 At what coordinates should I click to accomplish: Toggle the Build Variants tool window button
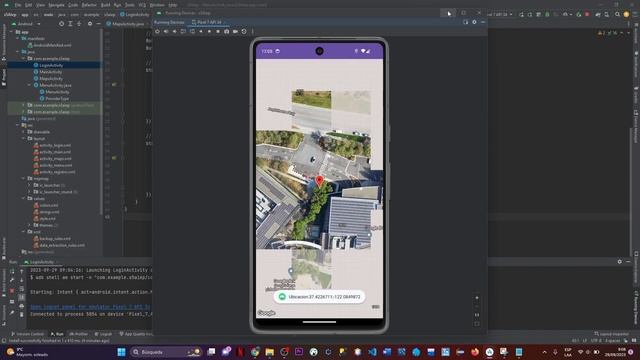coord(4,282)
